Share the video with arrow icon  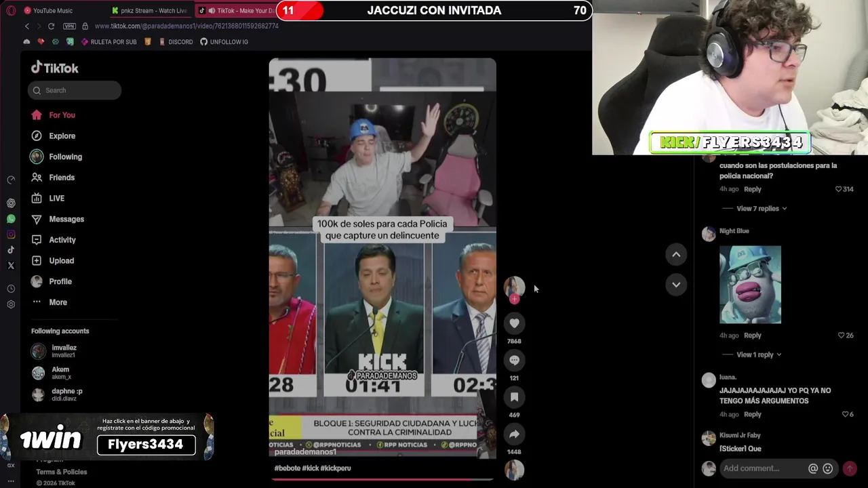(x=514, y=434)
